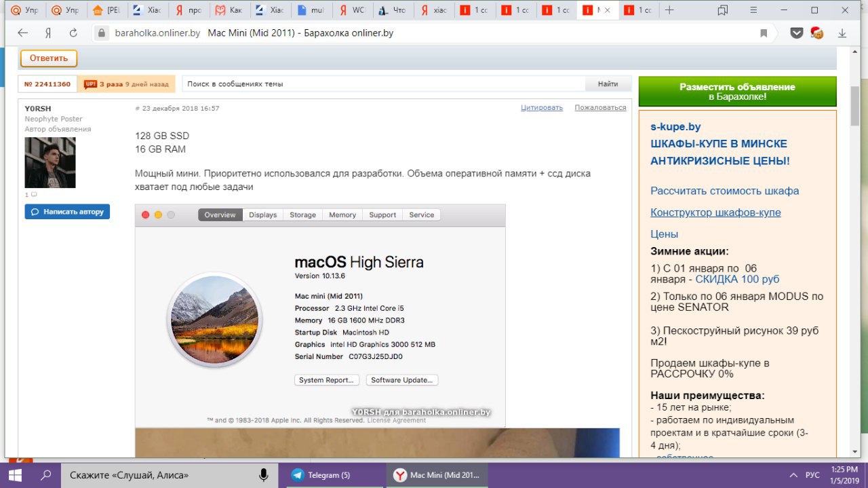Screen dimensions: 868x488
Task: Open the Y0RSH user profile name
Action: 38,109
